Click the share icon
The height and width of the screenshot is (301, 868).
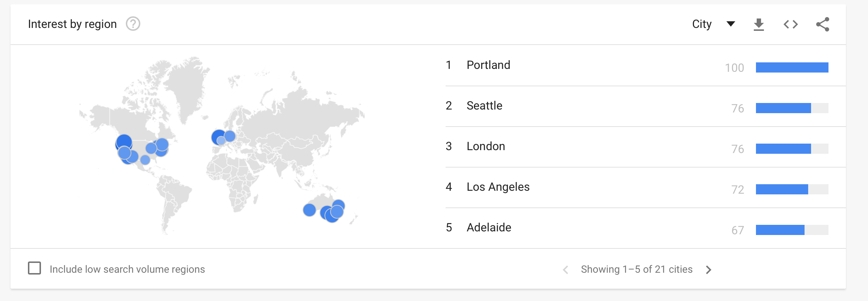[x=823, y=24]
